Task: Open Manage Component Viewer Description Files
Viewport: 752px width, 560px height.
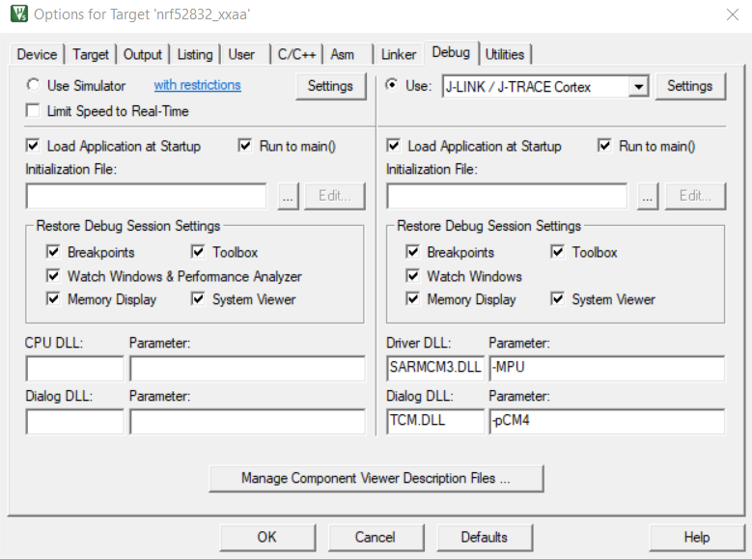Action: point(376,479)
